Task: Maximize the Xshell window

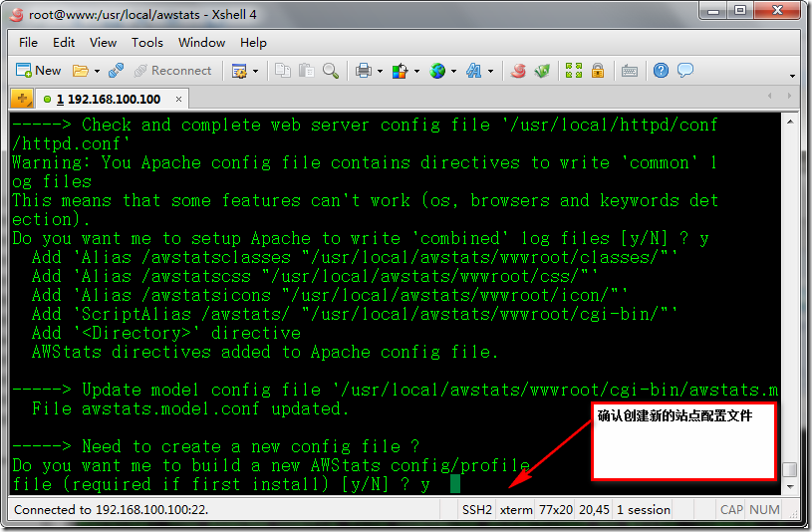Action: (740, 10)
